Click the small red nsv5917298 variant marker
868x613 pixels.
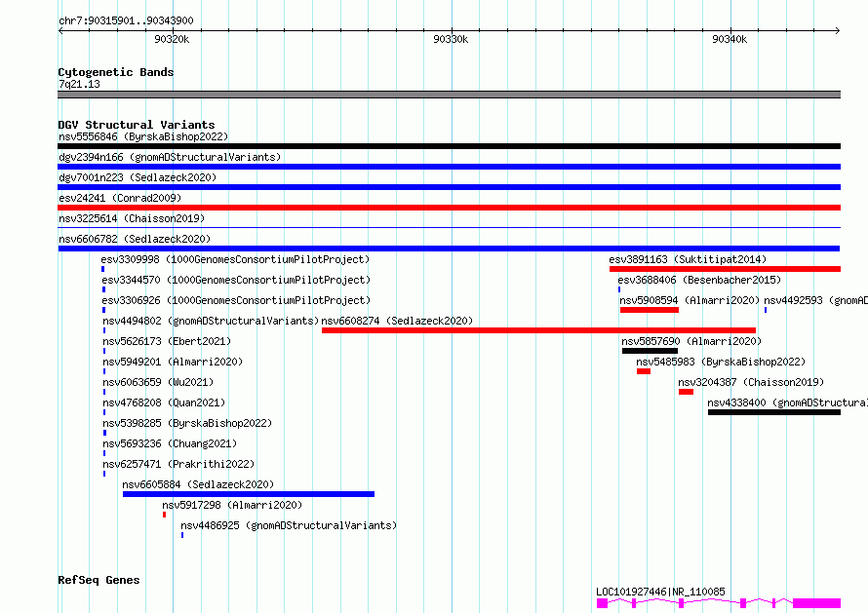coord(165,515)
